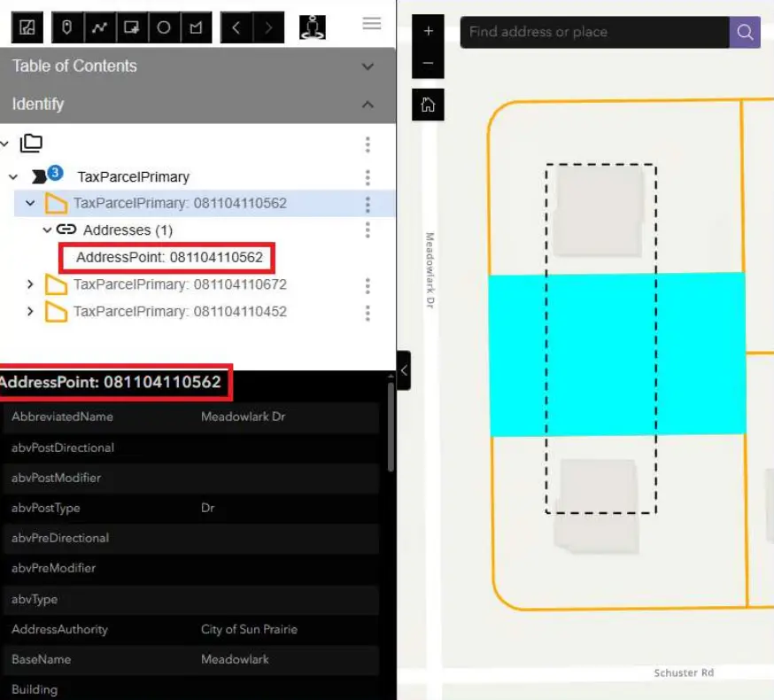
Task: Select the point identify tool
Action: (x=67, y=27)
